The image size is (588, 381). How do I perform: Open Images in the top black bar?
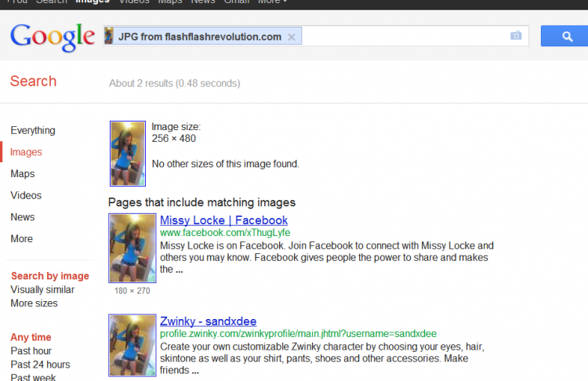pos(93,2)
